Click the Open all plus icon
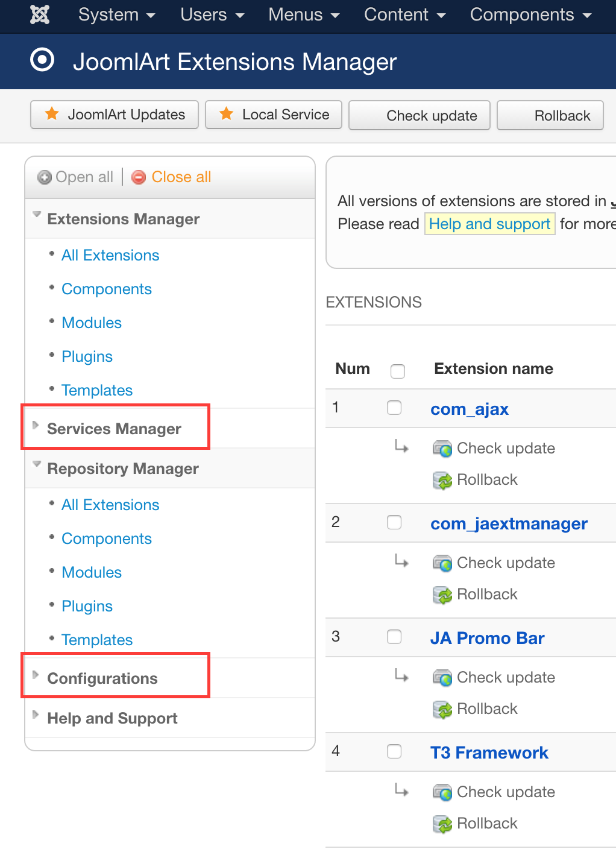 pyautogui.click(x=44, y=177)
